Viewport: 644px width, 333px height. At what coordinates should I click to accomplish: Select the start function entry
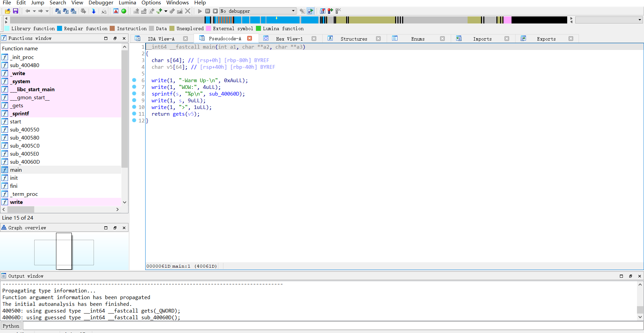coord(61,121)
